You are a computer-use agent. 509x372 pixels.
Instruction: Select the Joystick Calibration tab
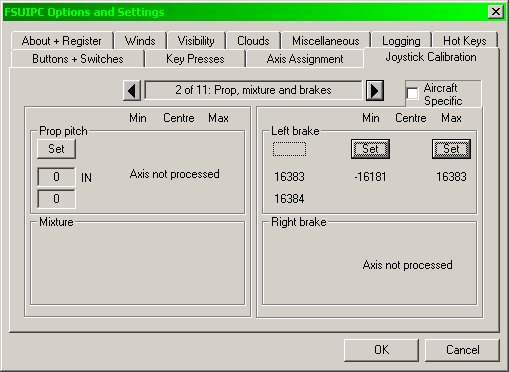(431, 57)
